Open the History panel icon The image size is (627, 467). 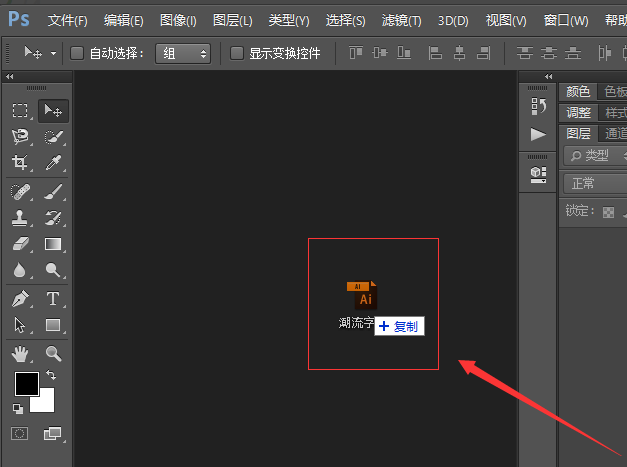pyautogui.click(x=538, y=106)
